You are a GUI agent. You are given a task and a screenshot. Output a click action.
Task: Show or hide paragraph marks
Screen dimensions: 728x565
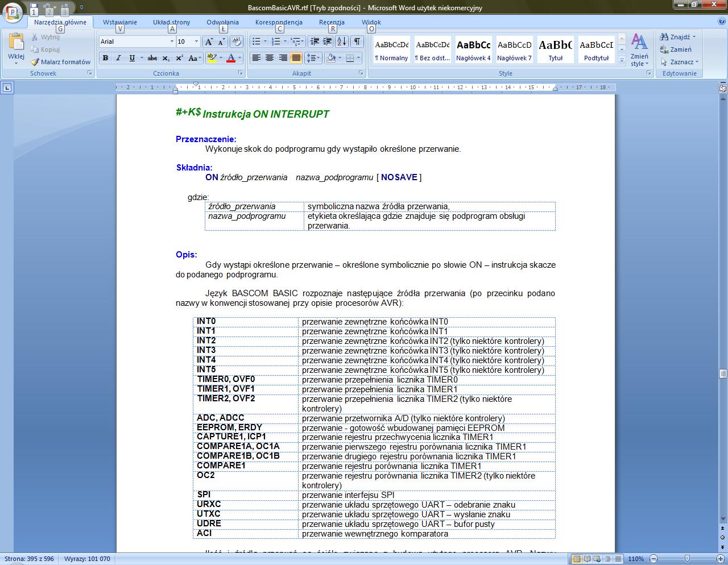[x=357, y=41]
